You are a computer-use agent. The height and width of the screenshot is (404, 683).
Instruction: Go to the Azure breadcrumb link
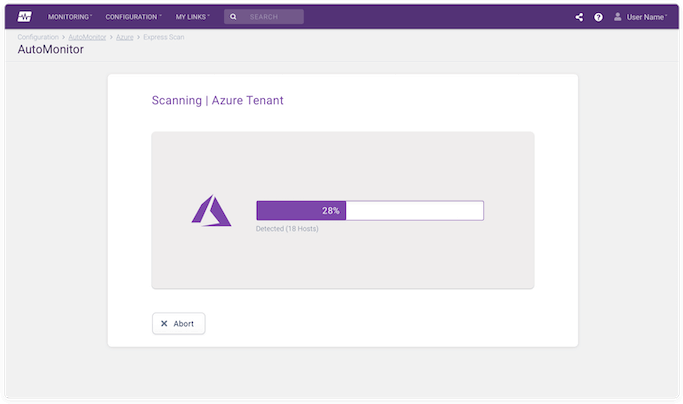pos(125,37)
